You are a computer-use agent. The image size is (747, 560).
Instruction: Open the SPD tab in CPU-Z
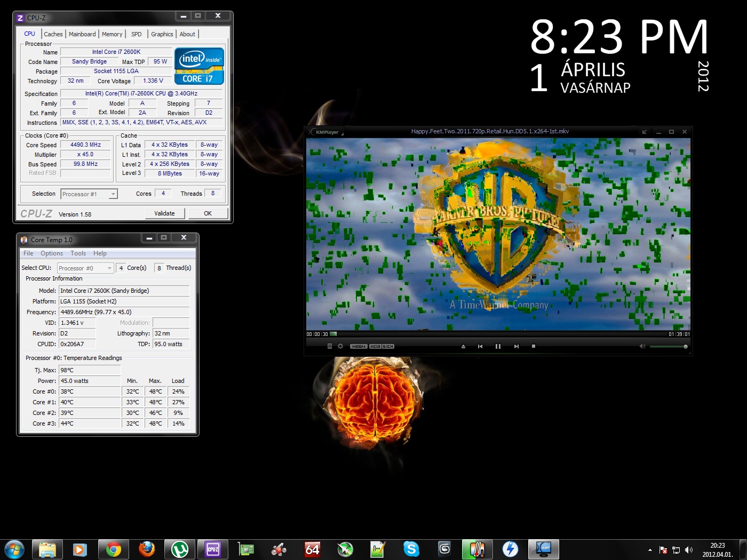[x=137, y=34]
